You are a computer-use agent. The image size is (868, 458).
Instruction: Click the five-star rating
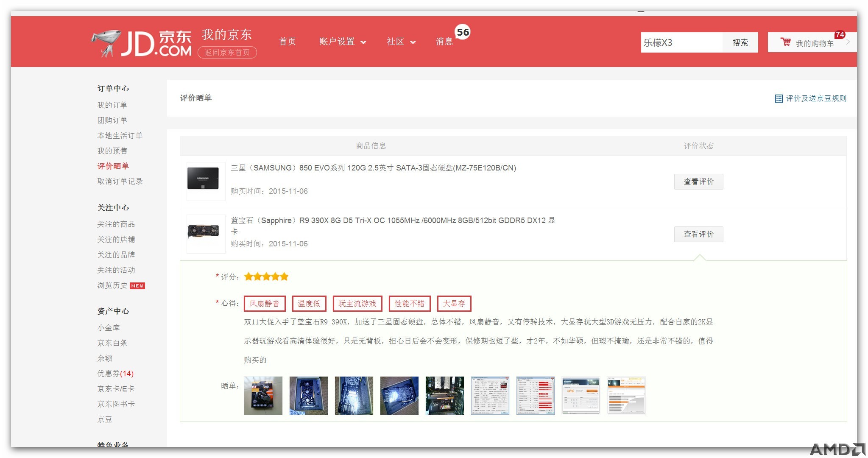coord(266,277)
